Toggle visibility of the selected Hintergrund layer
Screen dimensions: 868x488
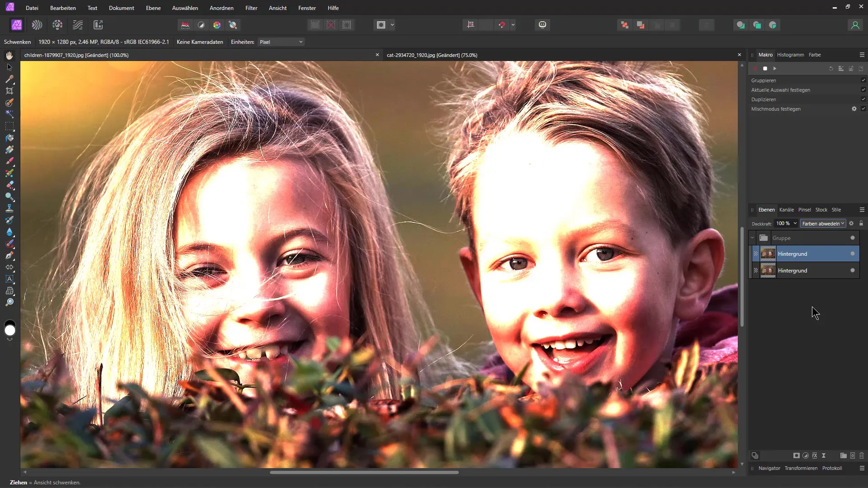tap(853, 254)
